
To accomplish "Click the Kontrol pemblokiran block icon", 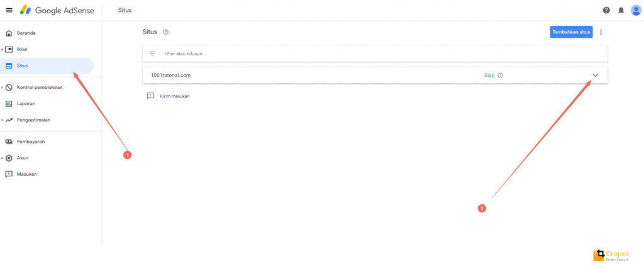I will (x=9, y=88).
